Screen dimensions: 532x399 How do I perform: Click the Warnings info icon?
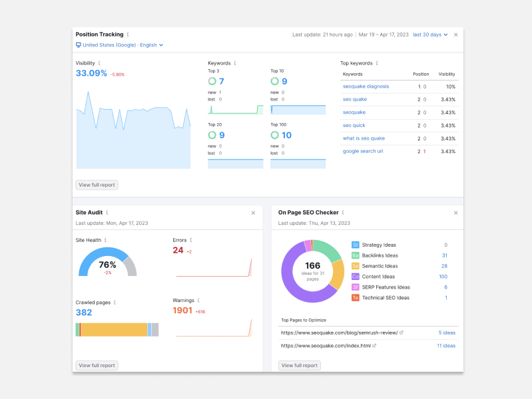coord(198,301)
